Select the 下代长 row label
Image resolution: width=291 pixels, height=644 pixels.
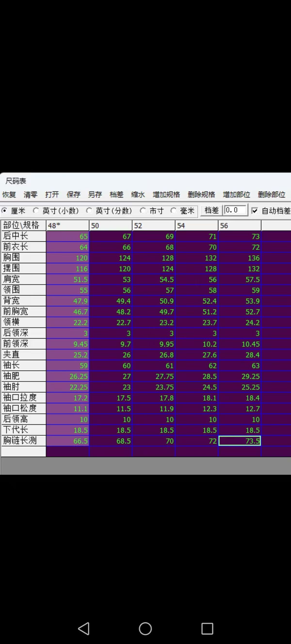point(24,430)
